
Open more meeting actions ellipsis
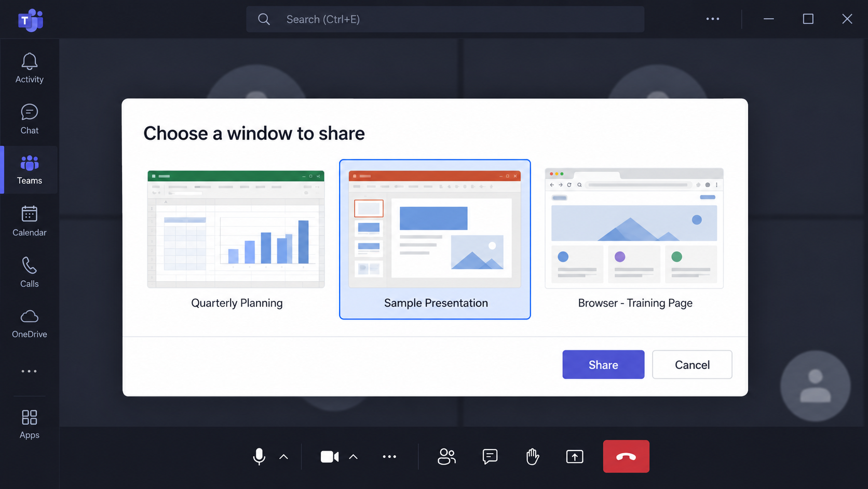click(389, 456)
